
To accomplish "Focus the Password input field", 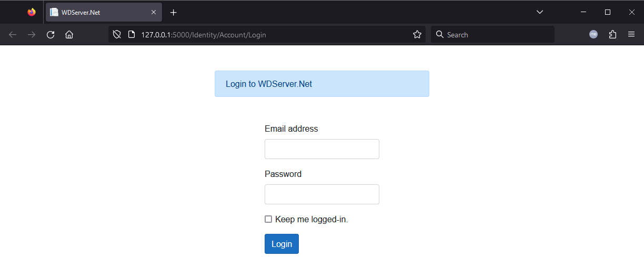I will (322, 194).
